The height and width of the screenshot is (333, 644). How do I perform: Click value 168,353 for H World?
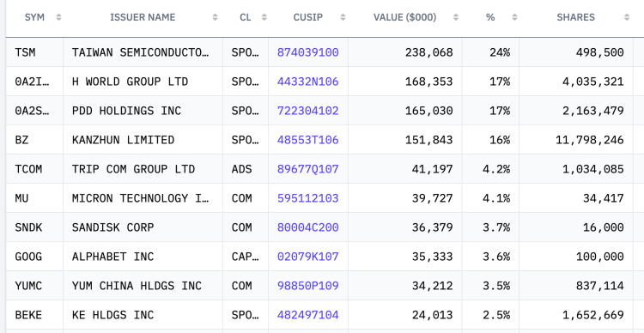point(428,82)
